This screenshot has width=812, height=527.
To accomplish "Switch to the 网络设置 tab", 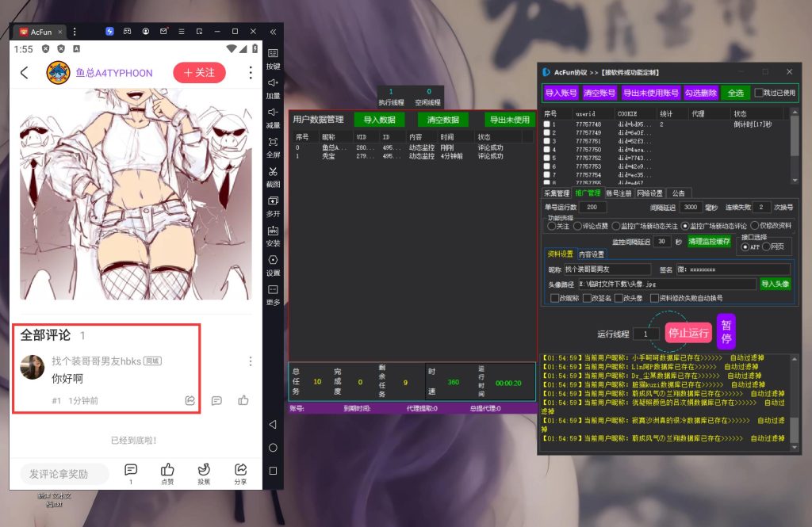I will (650, 193).
